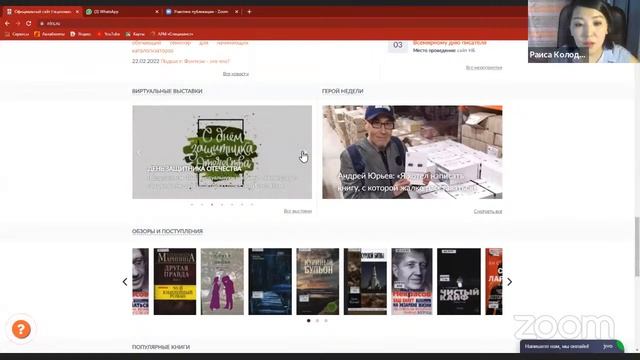Click the 'Все новости' link
640x360 pixels.
pyautogui.click(x=236, y=74)
